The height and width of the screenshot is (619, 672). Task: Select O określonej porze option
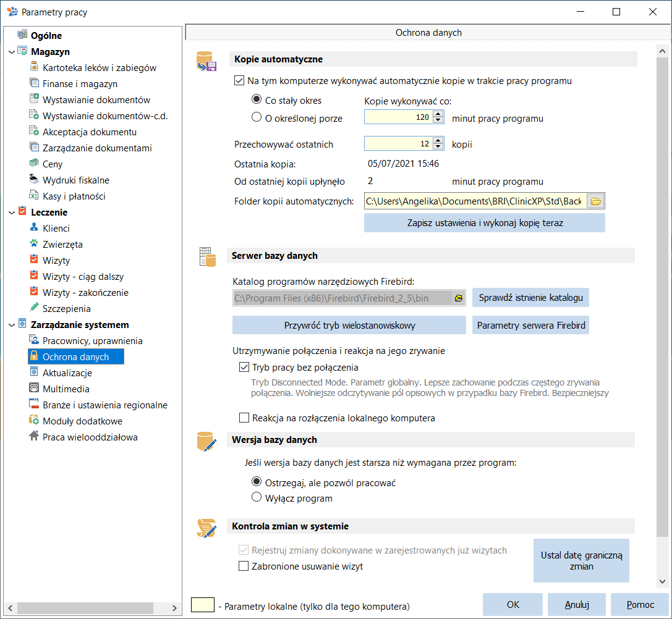pos(257,117)
